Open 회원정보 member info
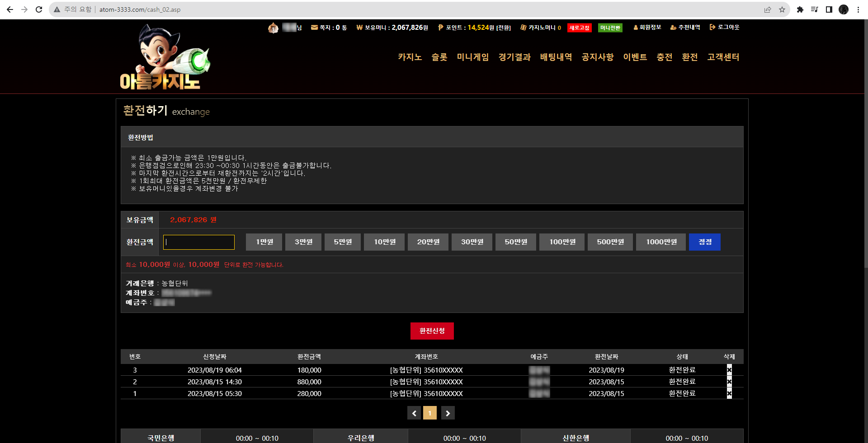The height and width of the screenshot is (443, 868). pyautogui.click(x=647, y=28)
